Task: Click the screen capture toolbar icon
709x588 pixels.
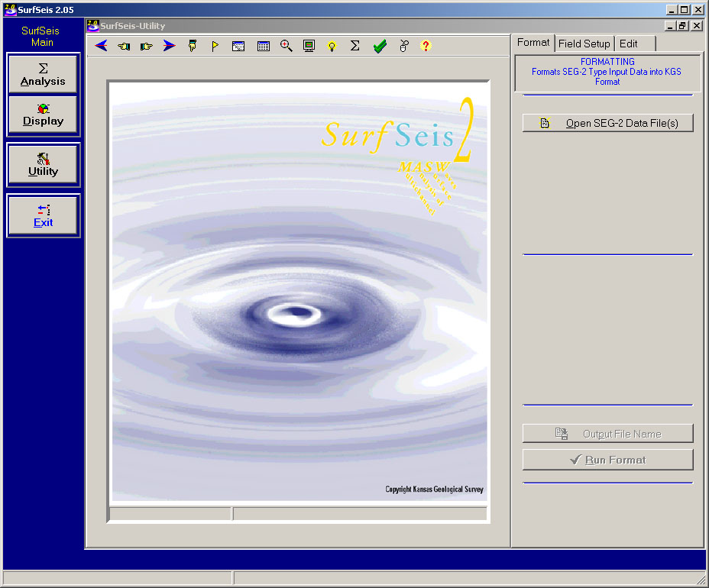Action: (x=238, y=46)
